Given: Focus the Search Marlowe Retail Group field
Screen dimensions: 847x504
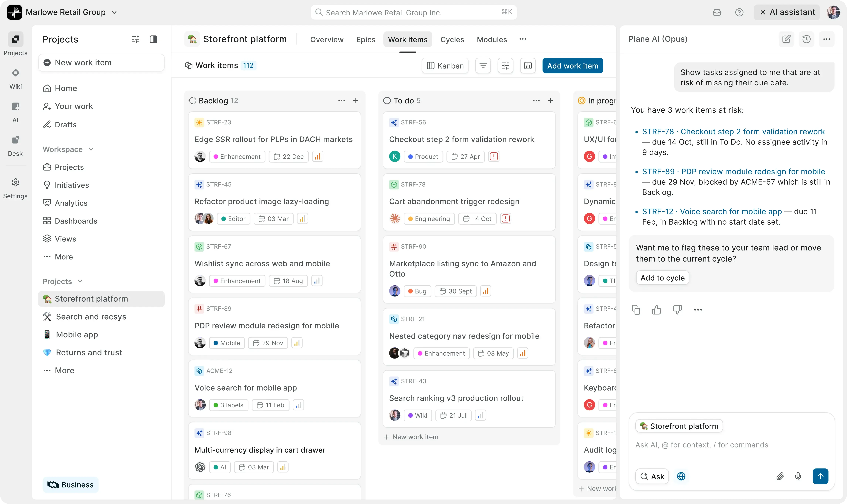Looking at the screenshot, I should coord(414,12).
